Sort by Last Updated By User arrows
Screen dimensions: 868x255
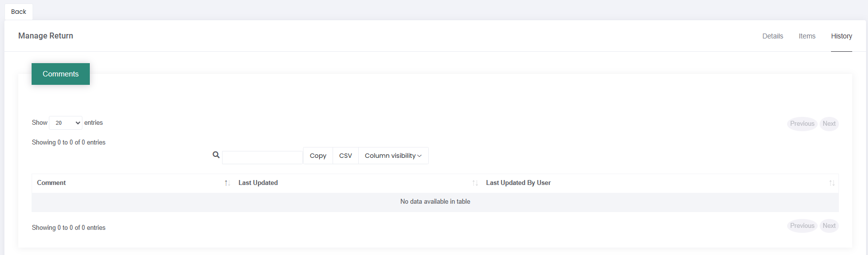coord(832,183)
